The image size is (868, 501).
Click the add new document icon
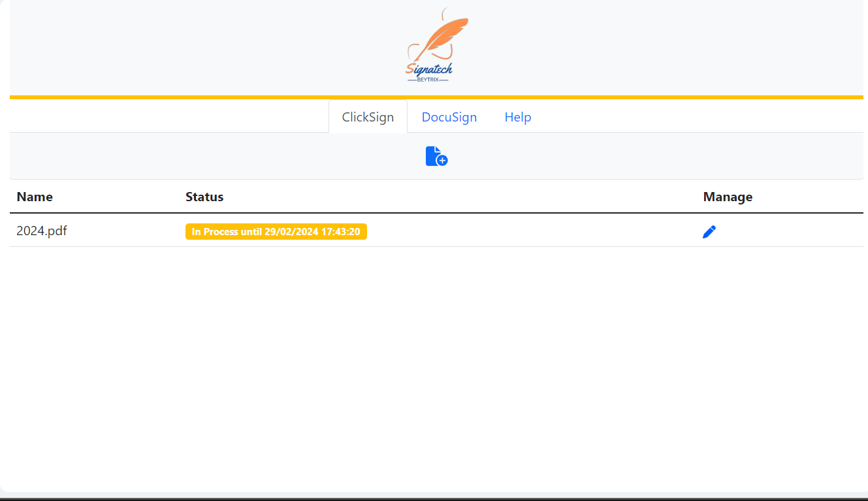tap(435, 155)
